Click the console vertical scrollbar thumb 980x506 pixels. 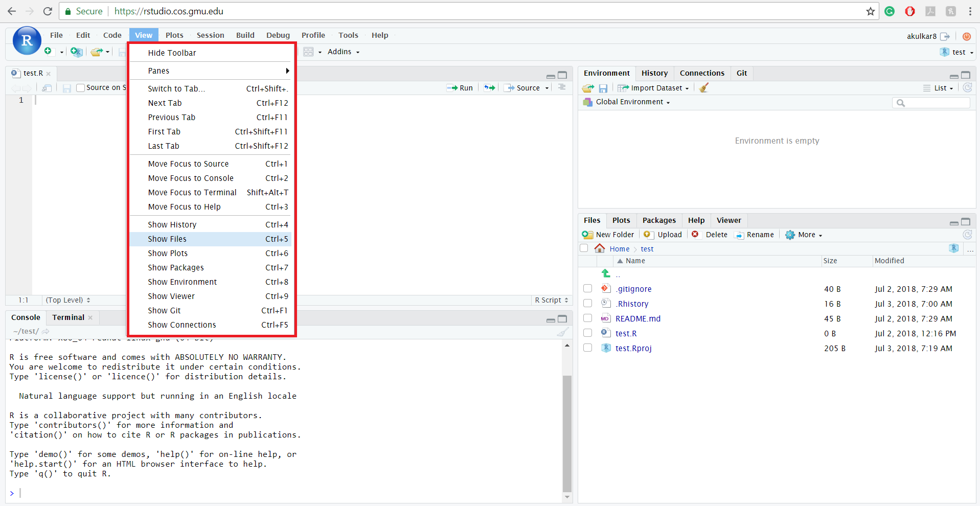point(567,433)
